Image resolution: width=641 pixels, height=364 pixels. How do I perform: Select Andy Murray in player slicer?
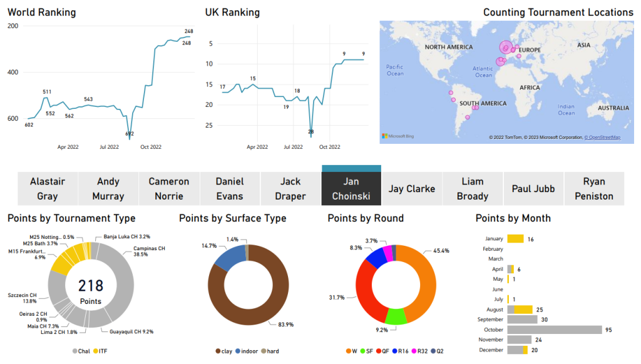click(108, 188)
